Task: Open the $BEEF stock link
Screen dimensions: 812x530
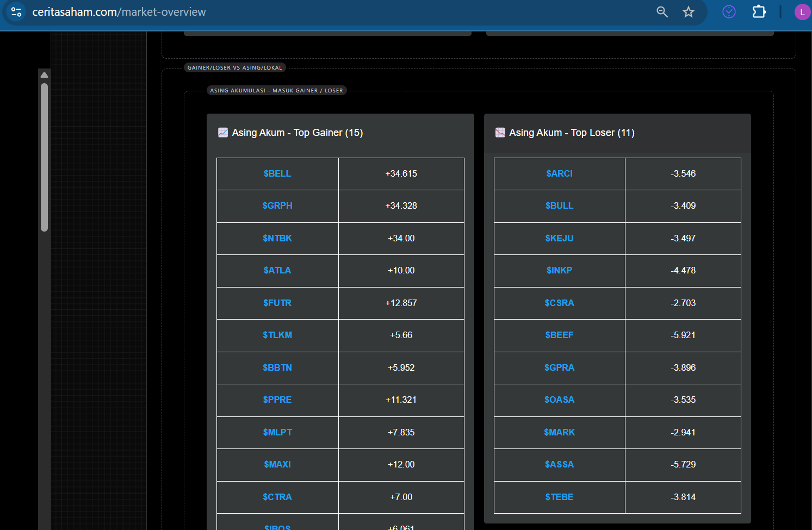Action: click(560, 335)
